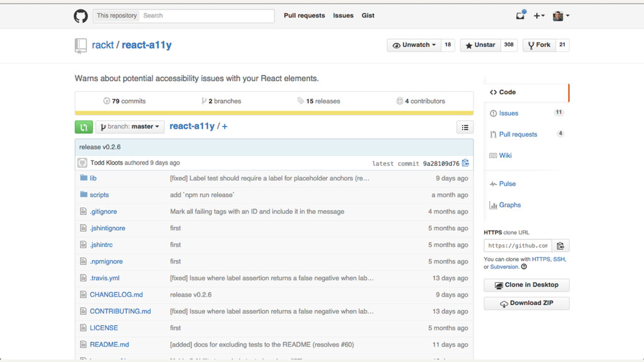Image resolution: width=644 pixels, height=362 pixels.
Task: Open the Pull requests sidebar tab
Action: tap(526, 134)
